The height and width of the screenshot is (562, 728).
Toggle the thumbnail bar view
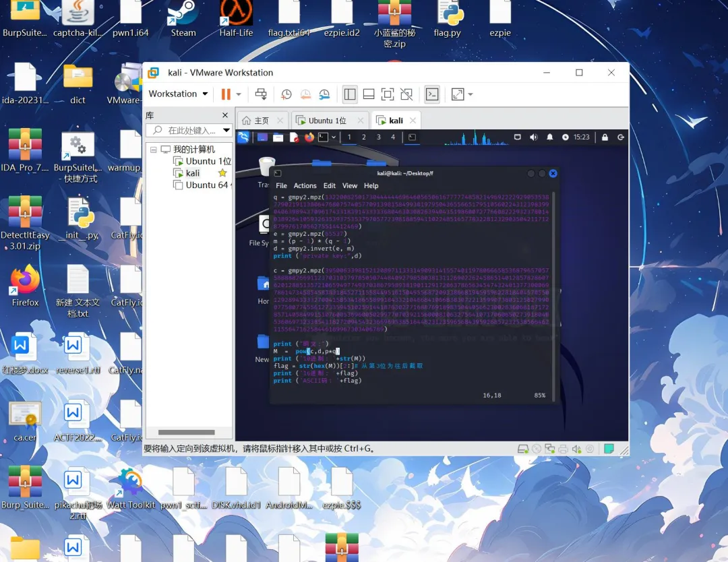coord(369,94)
